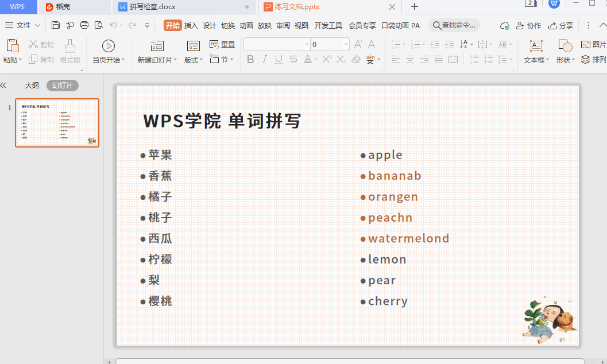Toggle Bold formatting
The image size is (607, 364).
click(250, 59)
